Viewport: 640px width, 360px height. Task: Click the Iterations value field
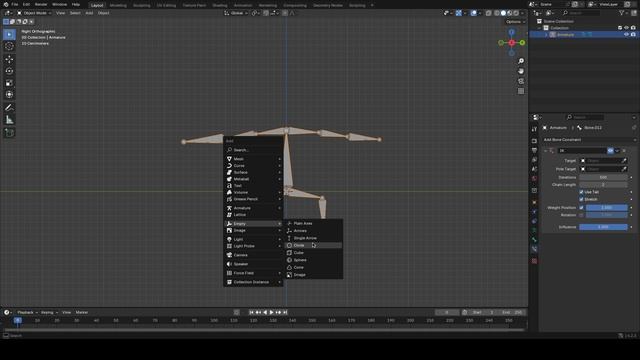603,178
